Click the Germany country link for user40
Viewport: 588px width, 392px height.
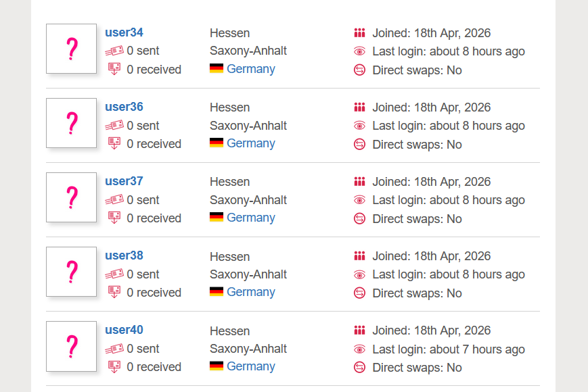point(250,366)
